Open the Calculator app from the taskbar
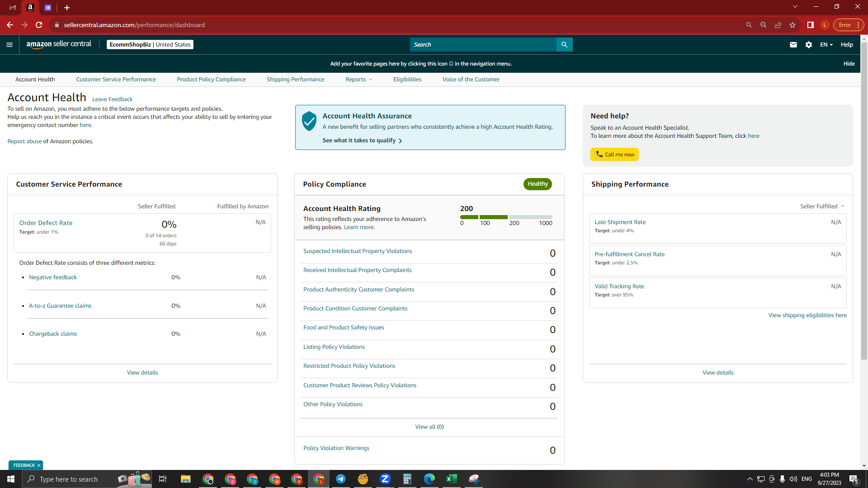The image size is (868, 488). point(407,479)
